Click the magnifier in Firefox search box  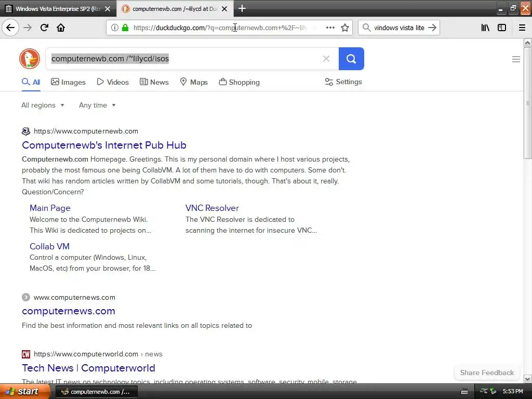(366, 28)
